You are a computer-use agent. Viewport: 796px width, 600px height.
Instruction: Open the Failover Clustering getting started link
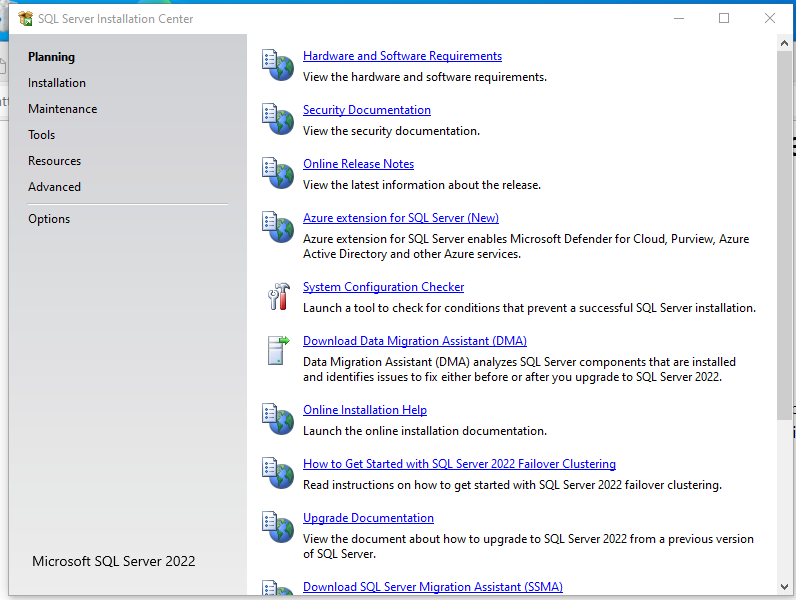tap(459, 464)
